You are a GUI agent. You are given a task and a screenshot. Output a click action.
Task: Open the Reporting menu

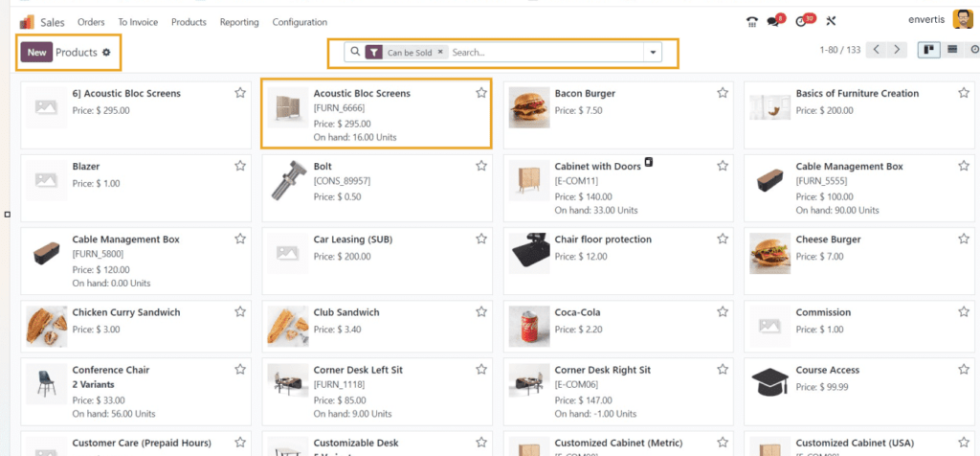238,22
